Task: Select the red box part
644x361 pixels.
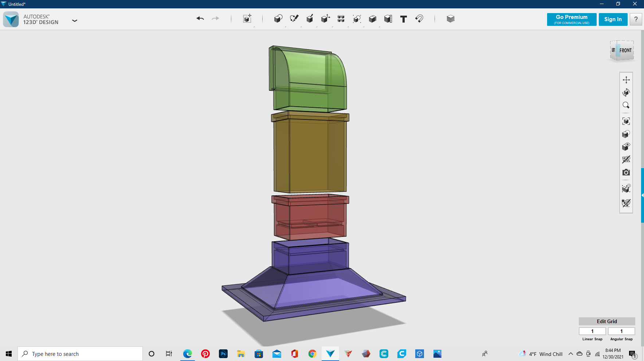Action: (310, 217)
